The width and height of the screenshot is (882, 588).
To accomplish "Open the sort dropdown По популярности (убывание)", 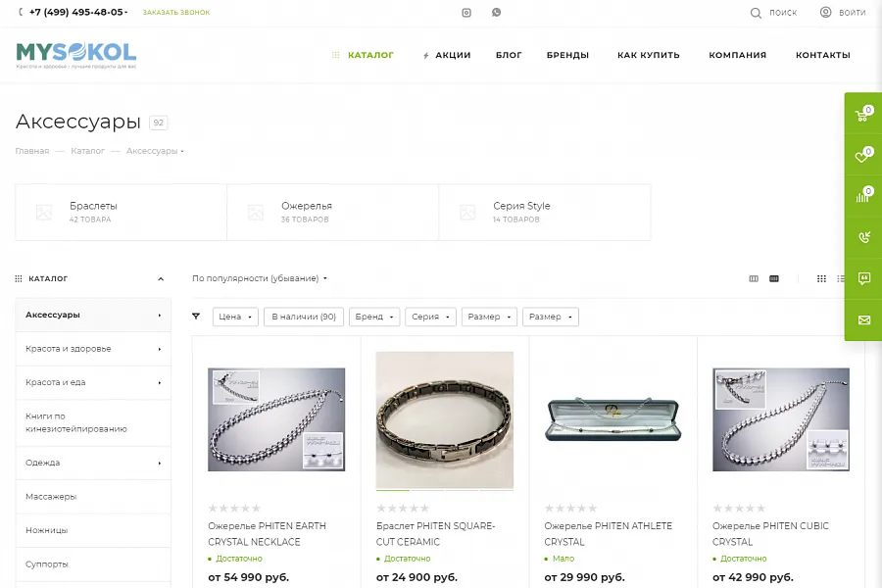I will pyautogui.click(x=260, y=278).
